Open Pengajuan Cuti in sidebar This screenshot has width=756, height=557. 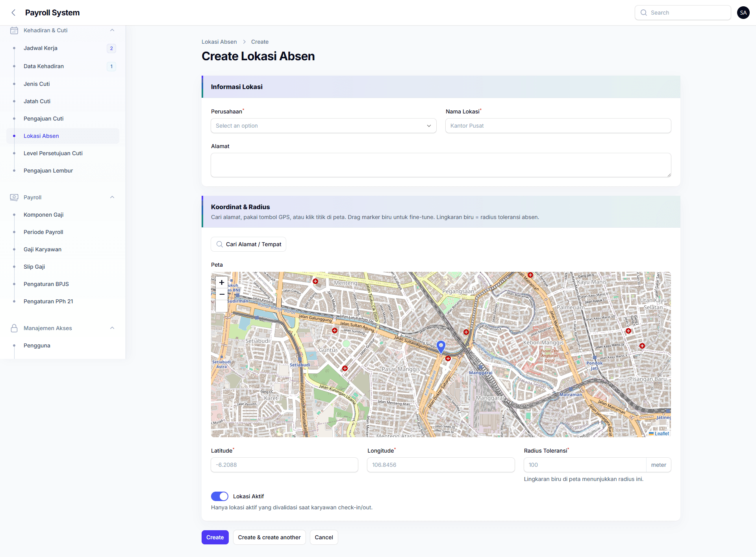[63, 119]
